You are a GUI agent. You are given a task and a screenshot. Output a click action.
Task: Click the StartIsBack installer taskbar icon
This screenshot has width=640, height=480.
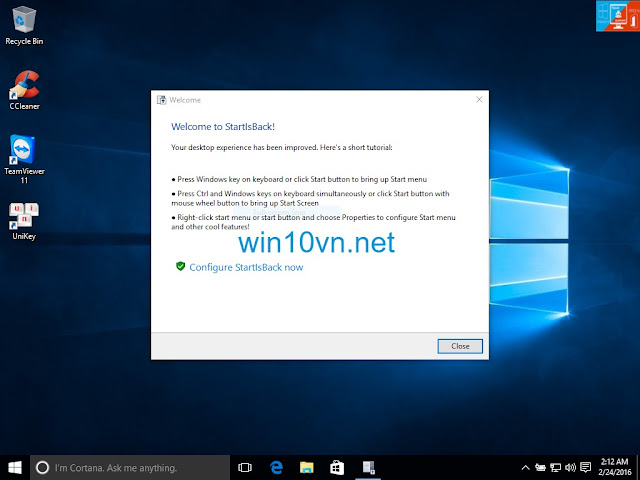pos(368,468)
